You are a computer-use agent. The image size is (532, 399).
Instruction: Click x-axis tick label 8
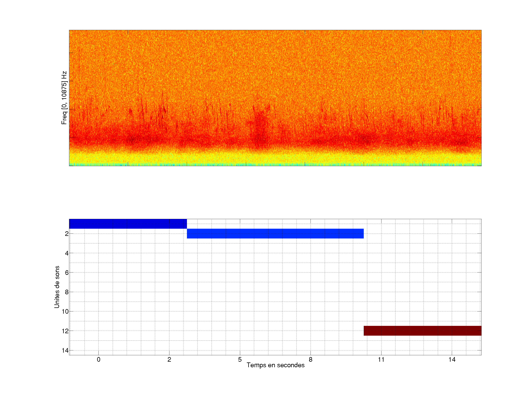point(311,359)
